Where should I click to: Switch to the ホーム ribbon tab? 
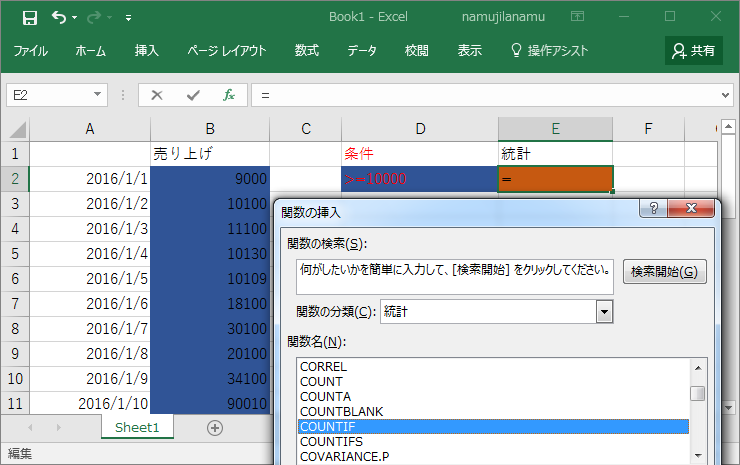[x=91, y=51]
